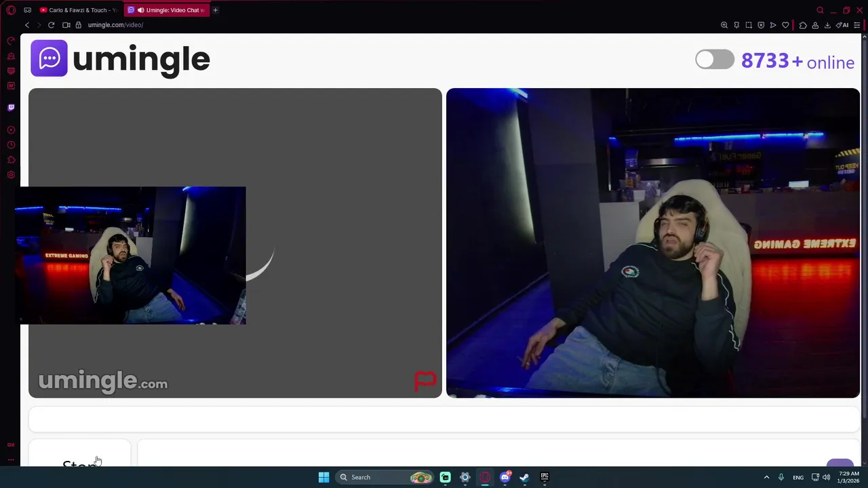The height and width of the screenshot is (488, 868).
Task: Open the sidebar history clock icon
Action: [11, 145]
